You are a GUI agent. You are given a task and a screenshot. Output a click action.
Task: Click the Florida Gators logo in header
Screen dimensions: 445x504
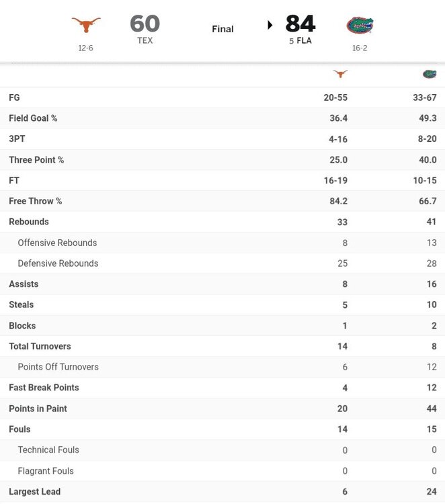[x=360, y=26]
